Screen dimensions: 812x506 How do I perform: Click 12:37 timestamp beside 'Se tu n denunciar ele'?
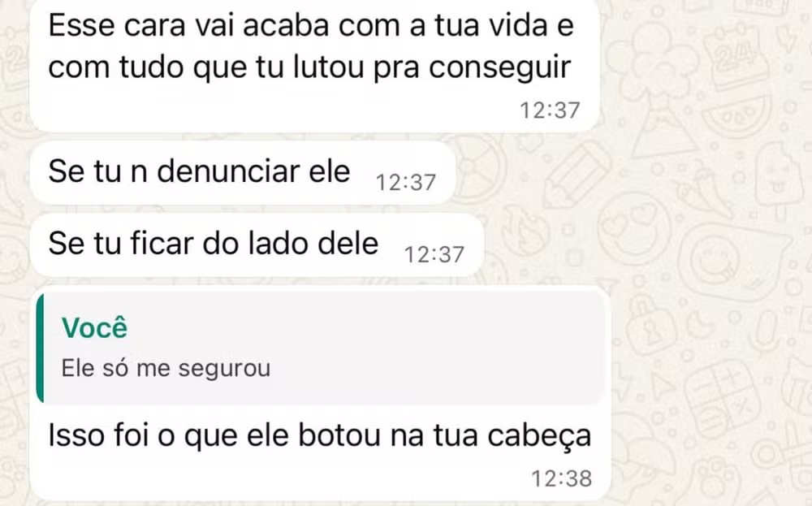(405, 182)
